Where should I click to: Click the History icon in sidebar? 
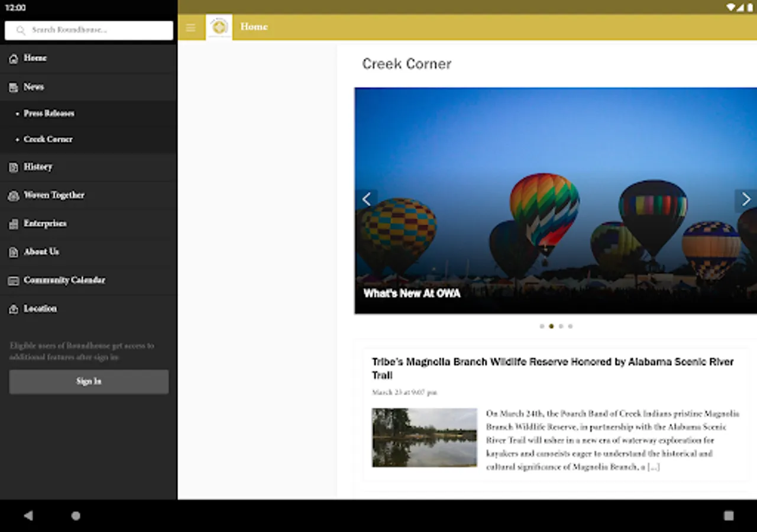13,167
